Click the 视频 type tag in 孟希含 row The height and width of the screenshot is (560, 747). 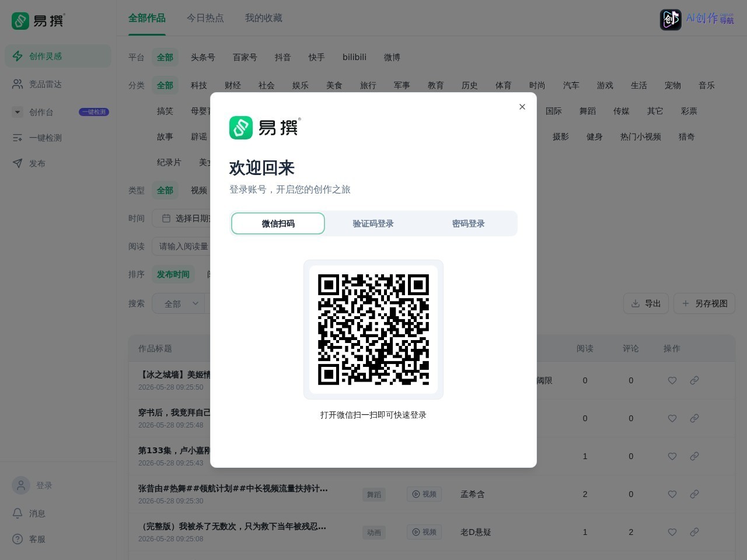point(424,494)
